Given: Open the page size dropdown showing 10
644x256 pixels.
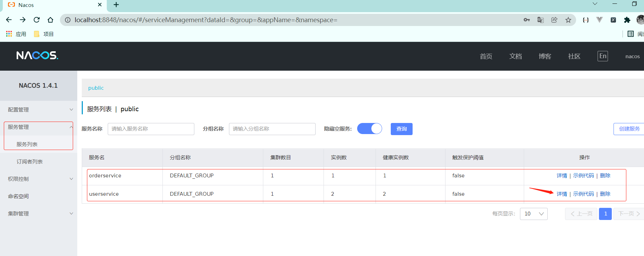Looking at the screenshot, I should point(534,214).
